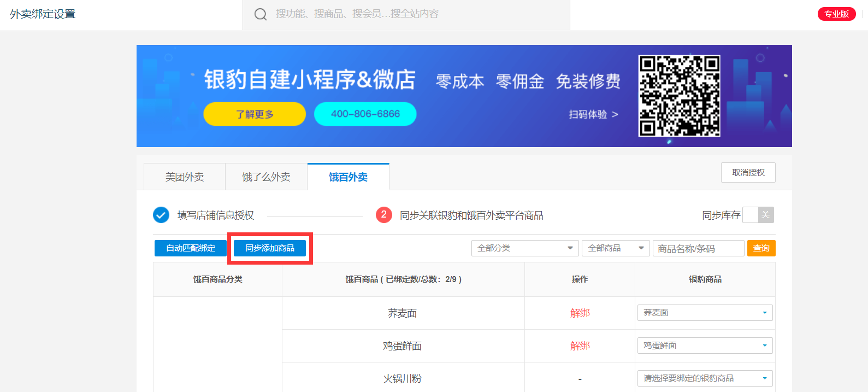Click 解绑 link for 荞麦面
The image size is (868, 392).
coord(580,313)
